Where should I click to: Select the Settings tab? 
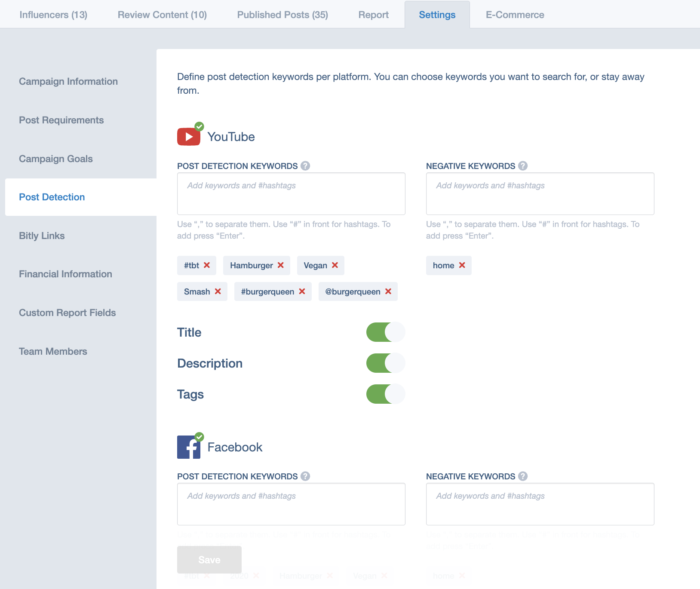[437, 15]
